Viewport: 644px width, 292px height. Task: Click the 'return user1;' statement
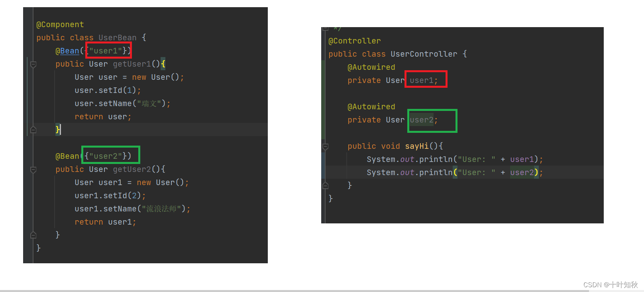tap(105, 222)
